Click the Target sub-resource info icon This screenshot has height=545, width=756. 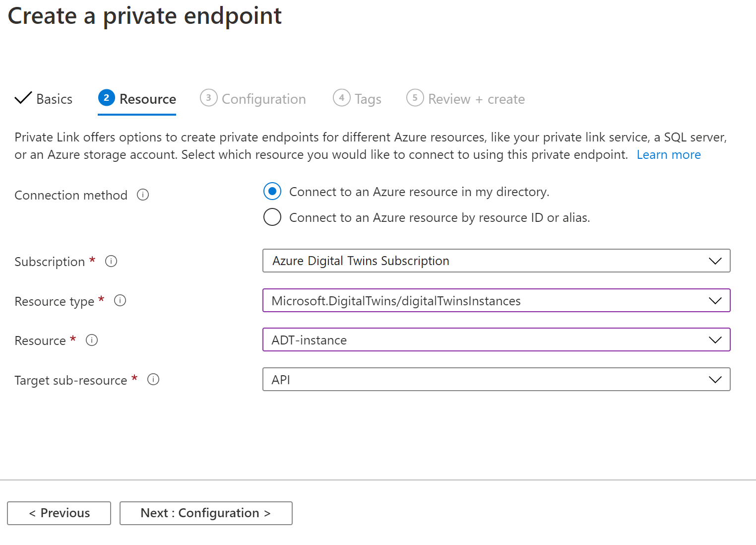153,380
